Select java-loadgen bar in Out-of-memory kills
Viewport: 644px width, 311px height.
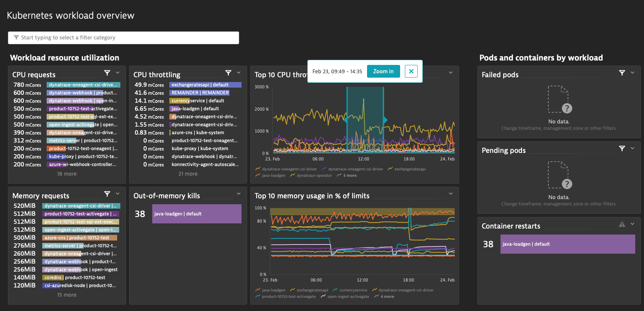[x=196, y=214]
